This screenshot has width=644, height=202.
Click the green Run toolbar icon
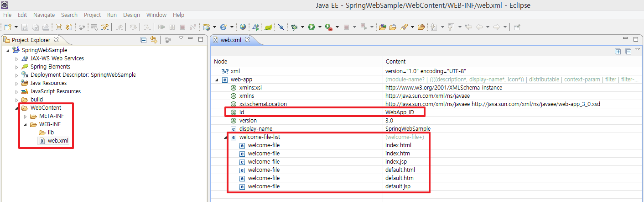pyautogui.click(x=311, y=27)
